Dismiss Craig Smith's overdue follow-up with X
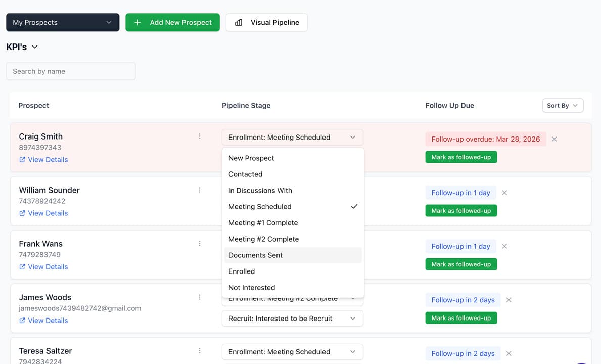This screenshot has width=601, height=364. pyautogui.click(x=554, y=139)
